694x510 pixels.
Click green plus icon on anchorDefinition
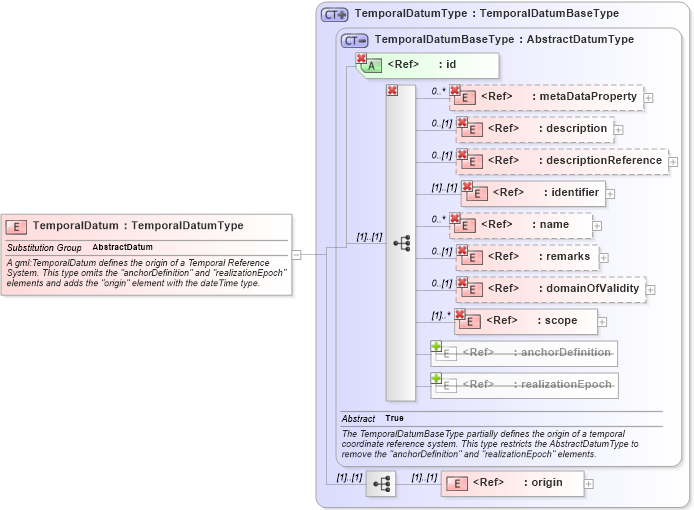(436, 346)
